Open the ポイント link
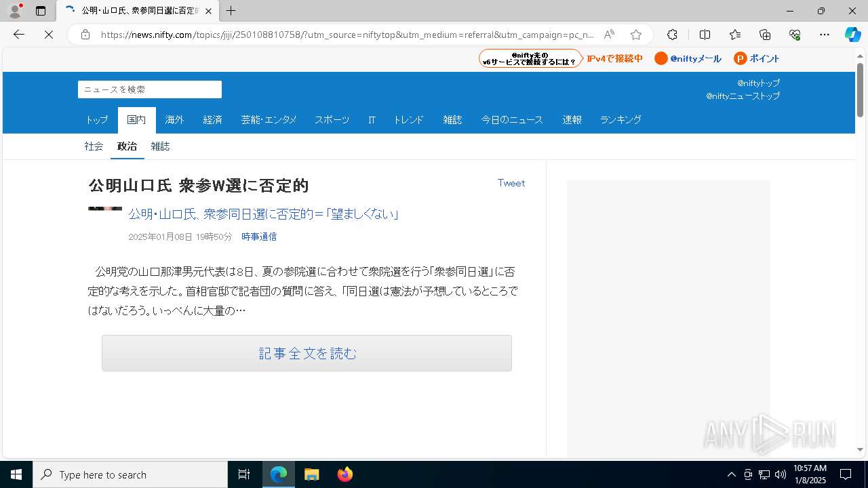868x488 pixels. (757, 58)
